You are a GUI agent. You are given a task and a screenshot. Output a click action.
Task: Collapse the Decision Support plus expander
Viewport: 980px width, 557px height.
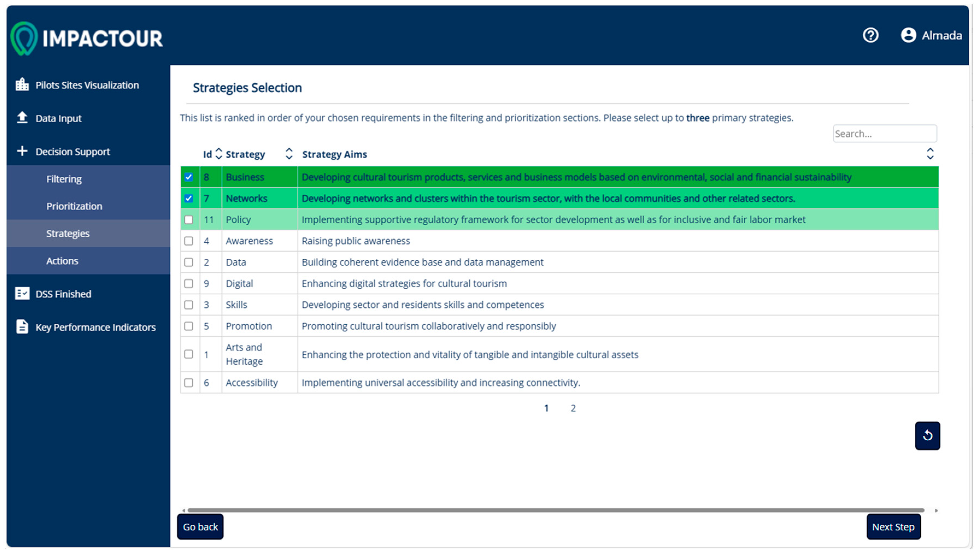(x=22, y=151)
